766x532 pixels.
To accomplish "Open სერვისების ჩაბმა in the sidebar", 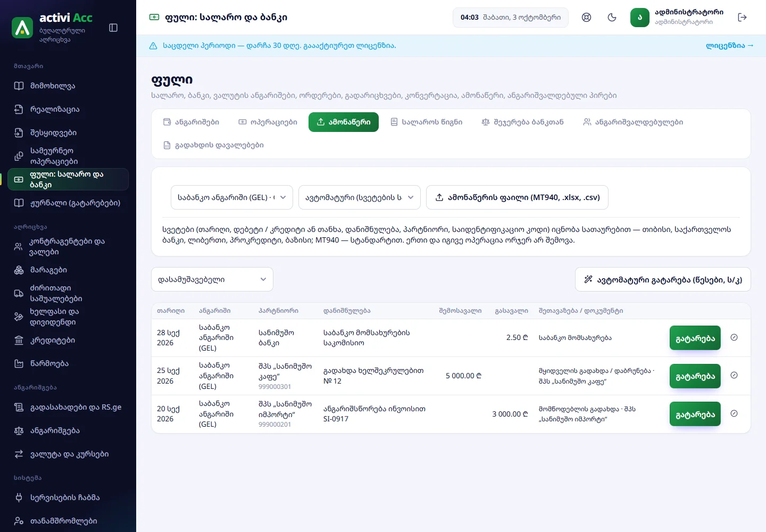I will click(x=68, y=497).
